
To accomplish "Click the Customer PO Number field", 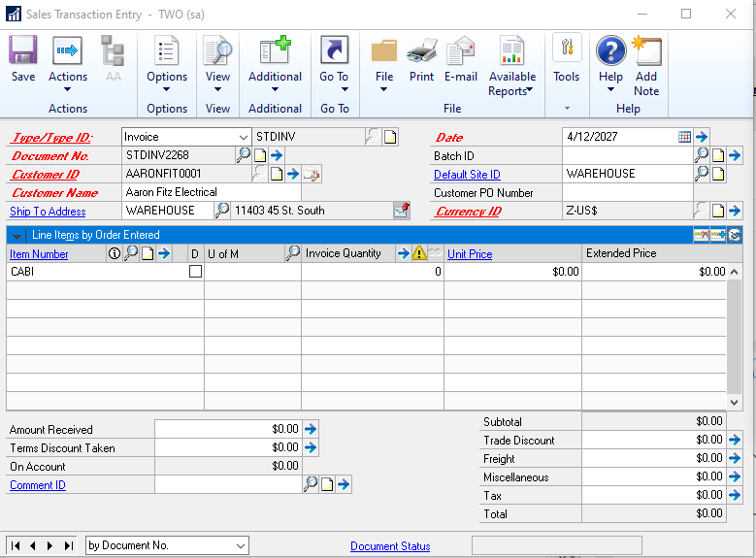I will click(x=627, y=192).
